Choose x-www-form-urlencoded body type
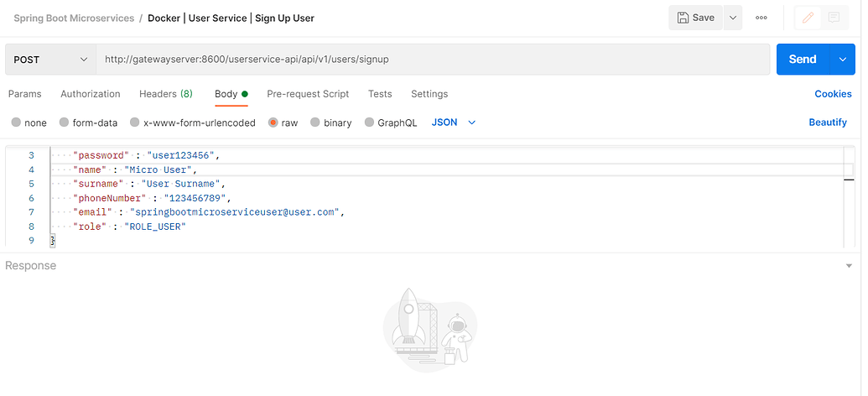The image size is (868, 396). [x=192, y=122]
